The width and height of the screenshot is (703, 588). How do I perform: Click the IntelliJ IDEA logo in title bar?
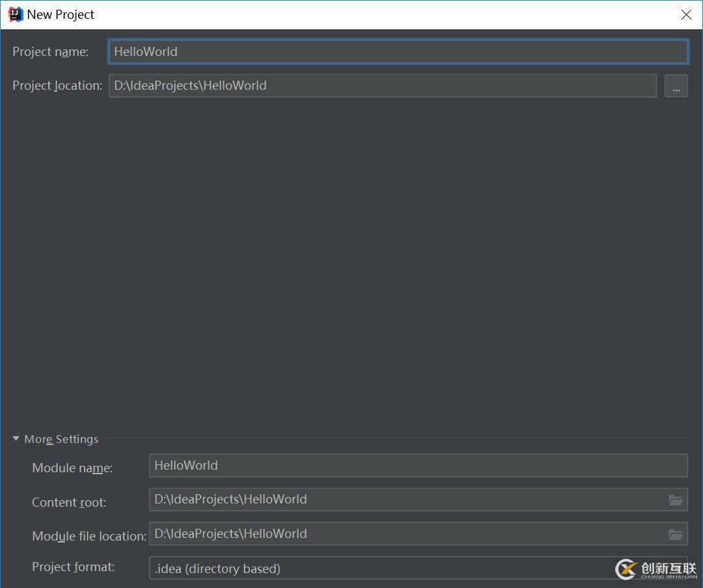pyautogui.click(x=15, y=14)
